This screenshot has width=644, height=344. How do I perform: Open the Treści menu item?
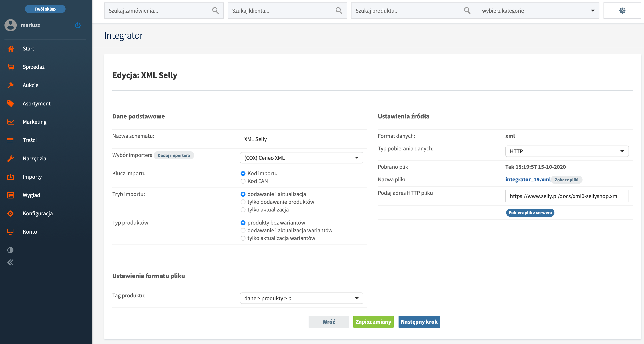pos(30,140)
